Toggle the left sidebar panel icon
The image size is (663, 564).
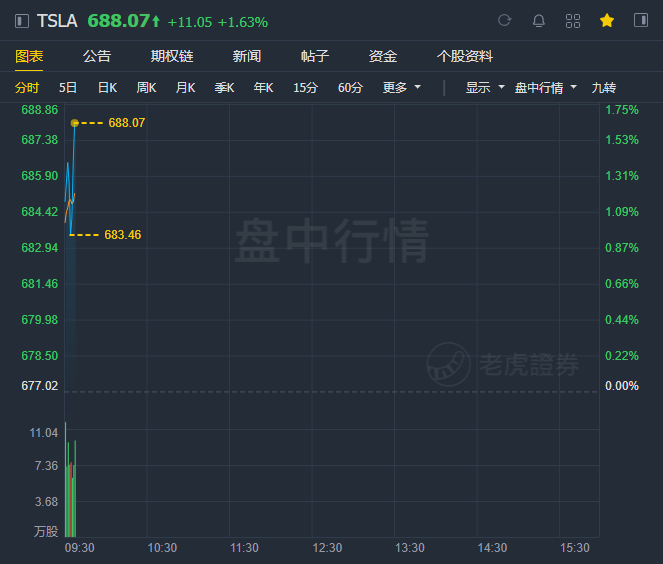[x=22, y=21]
